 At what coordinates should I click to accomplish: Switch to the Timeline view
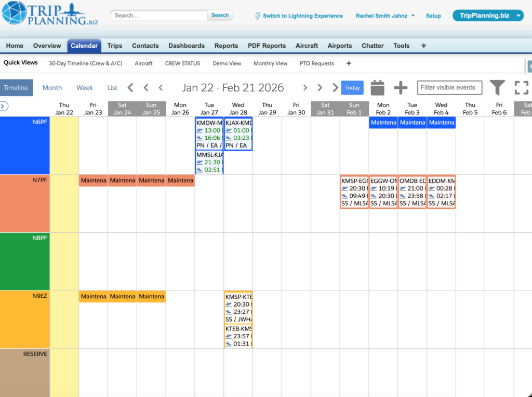[x=16, y=88]
